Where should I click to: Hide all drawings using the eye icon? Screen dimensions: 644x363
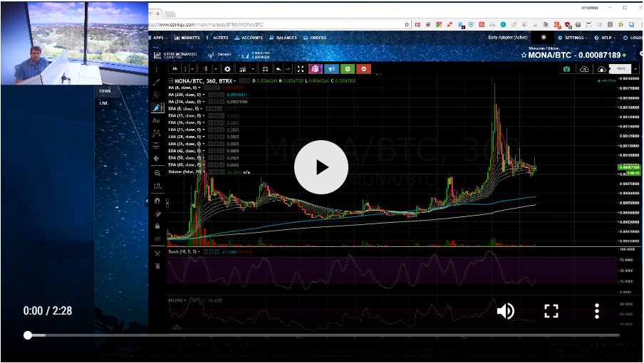tap(157, 238)
